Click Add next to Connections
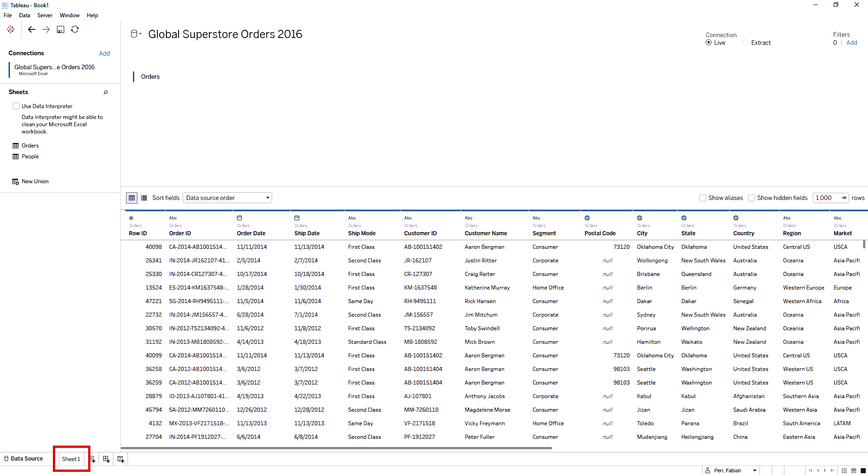868x475 pixels. [104, 53]
